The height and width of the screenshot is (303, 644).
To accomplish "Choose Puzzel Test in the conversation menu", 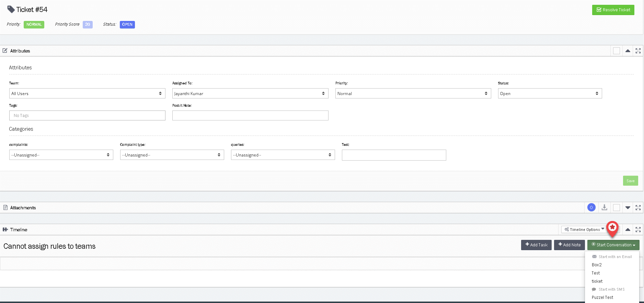I will pyautogui.click(x=602, y=298).
